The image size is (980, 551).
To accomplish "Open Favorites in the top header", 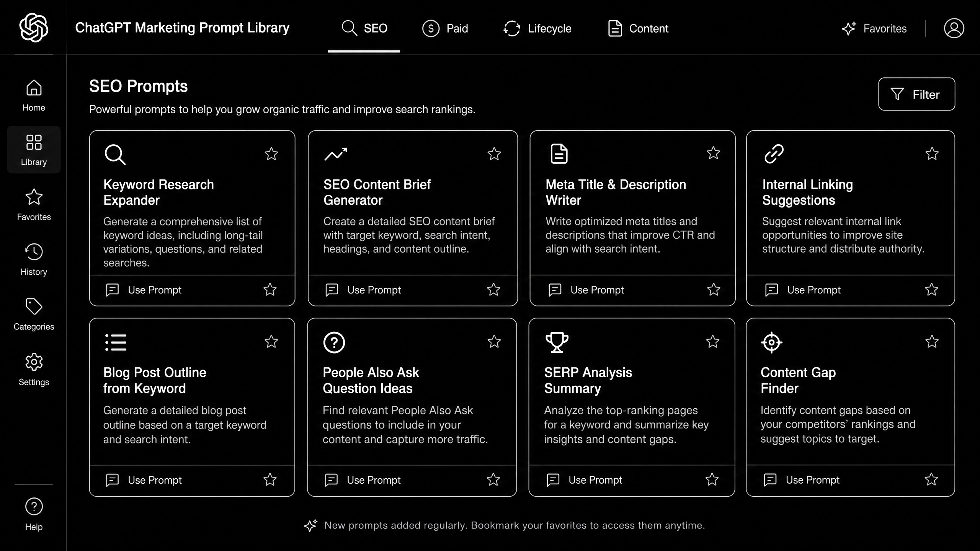I will tap(874, 28).
